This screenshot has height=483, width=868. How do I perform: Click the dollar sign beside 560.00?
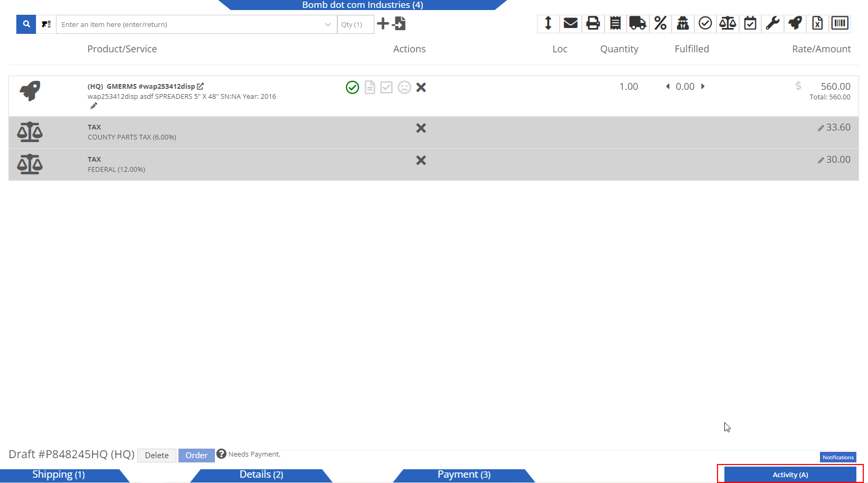pos(798,86)
